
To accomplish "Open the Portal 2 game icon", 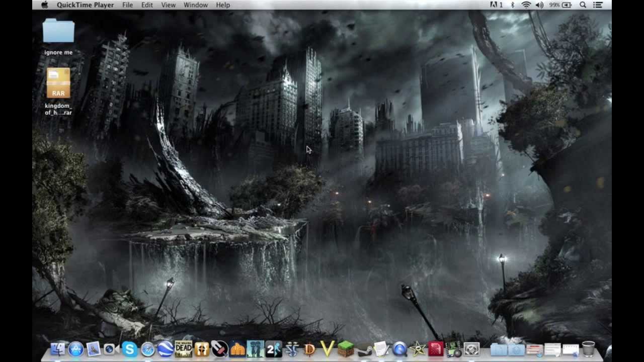I will (x=274, y=349).
